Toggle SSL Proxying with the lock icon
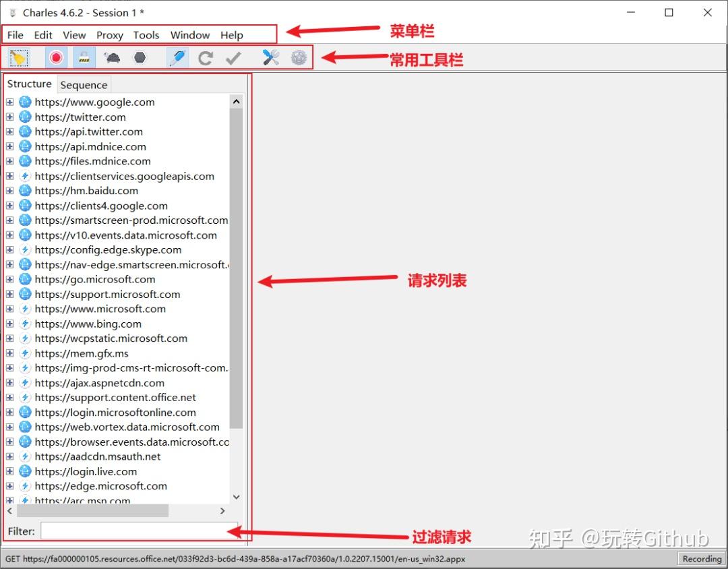 coord(84,58)
